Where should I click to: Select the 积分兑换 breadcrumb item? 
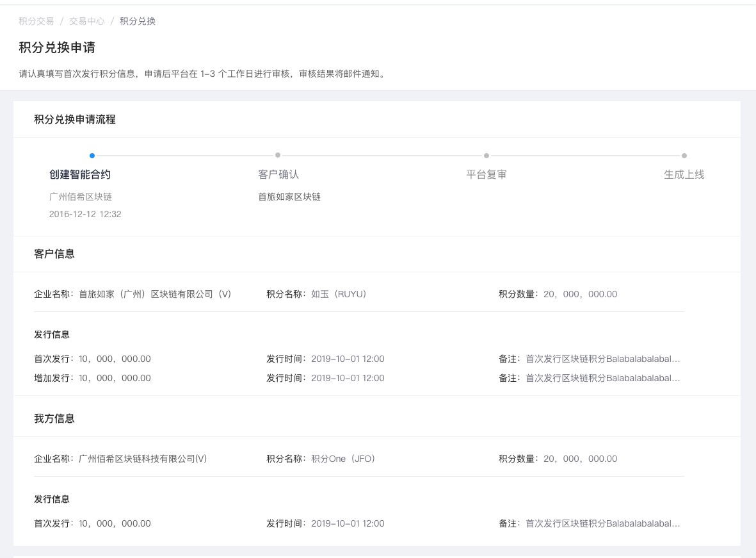138,21
